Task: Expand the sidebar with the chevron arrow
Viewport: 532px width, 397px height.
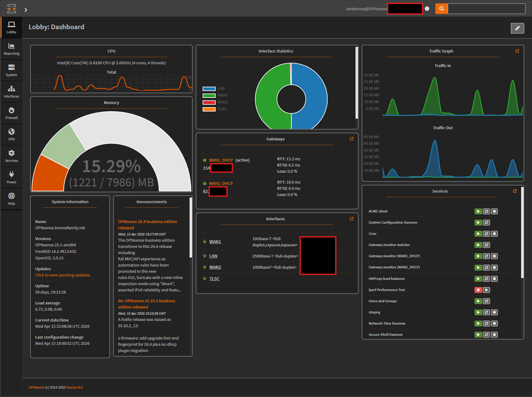Action: (x=26, y=10)
